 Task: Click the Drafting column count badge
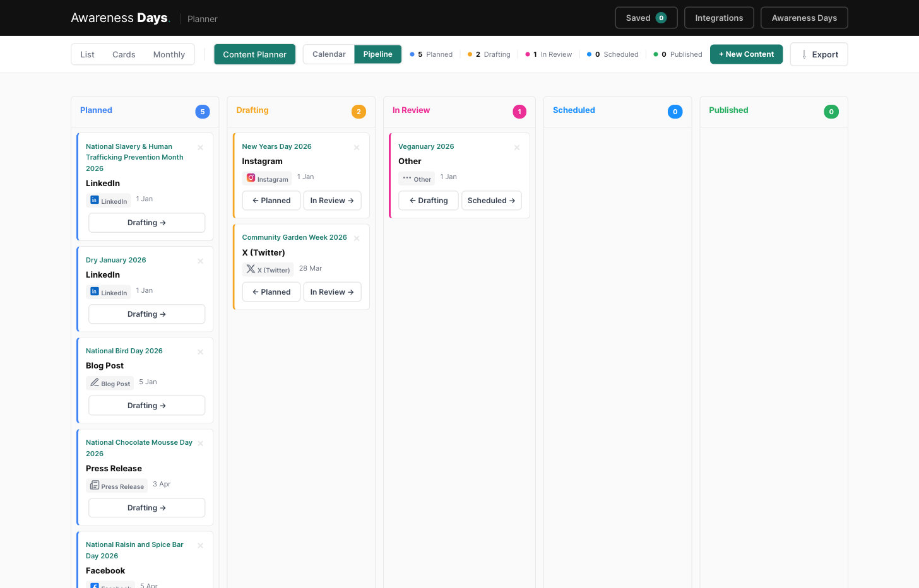pyautogui.click(x=359, y=112)
